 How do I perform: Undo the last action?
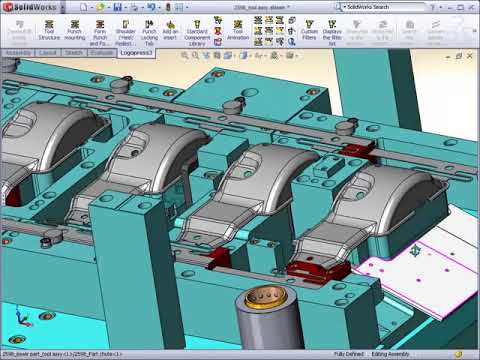(x=151, y=7)
